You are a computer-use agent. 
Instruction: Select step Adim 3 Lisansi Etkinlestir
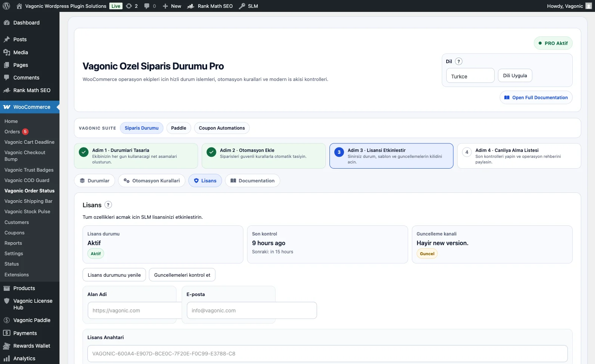pos(391,156)
